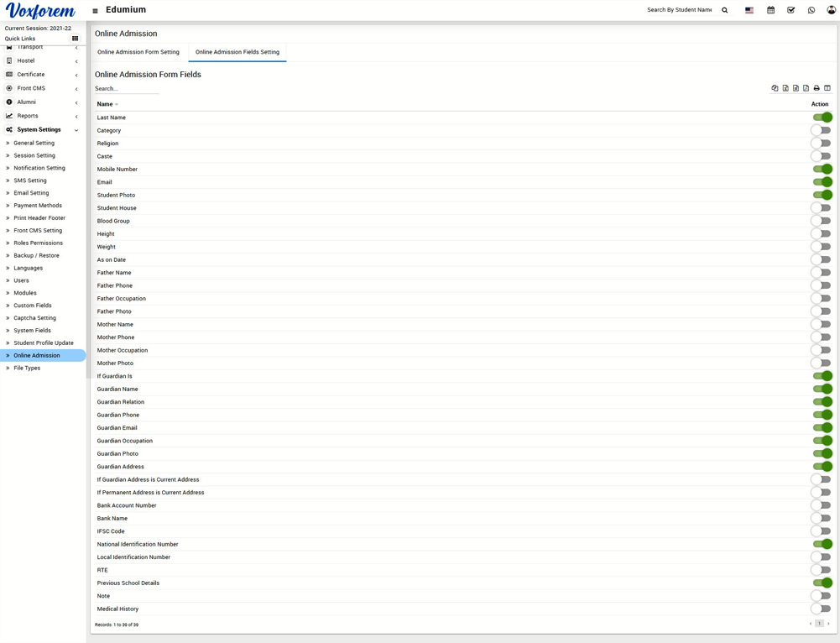This screenshot has width=840, height=643.
Task: Enable the Blood Group field toggle
Action: tap(821, 221)
